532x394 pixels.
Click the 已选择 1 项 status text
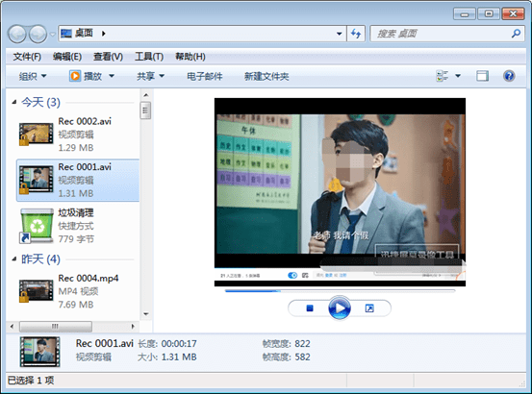click(31, 381)
